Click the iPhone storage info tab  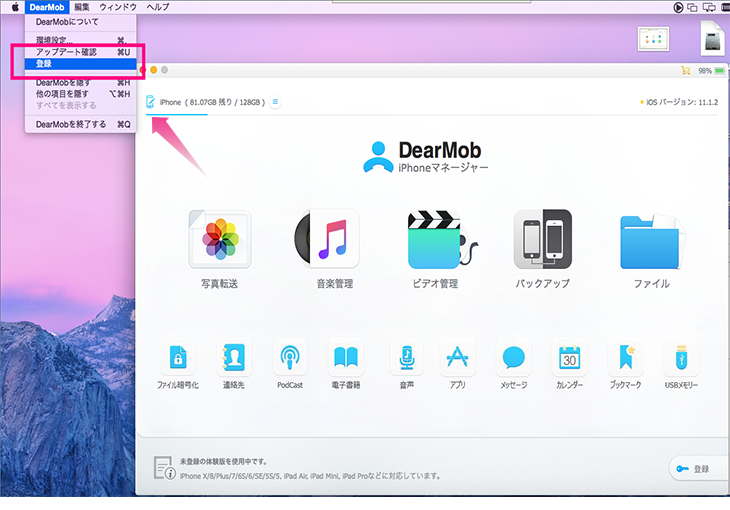[x=212, y=102]
